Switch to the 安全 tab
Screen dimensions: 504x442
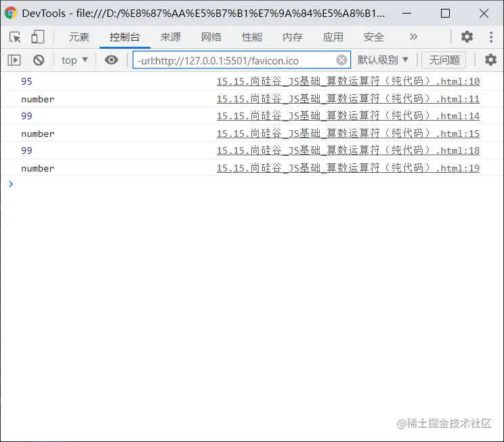pyautogui.click(x=373, y=37)
